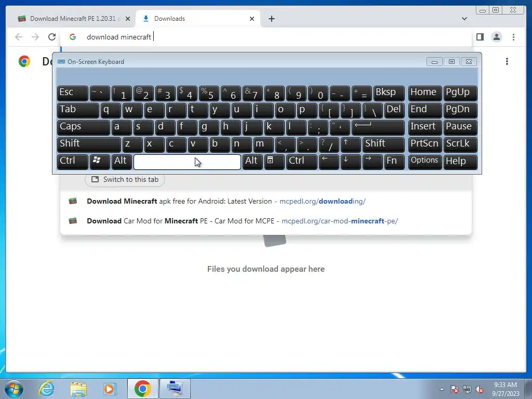
Task: Close the Downloads tab
Action: [x=252, y=19]
